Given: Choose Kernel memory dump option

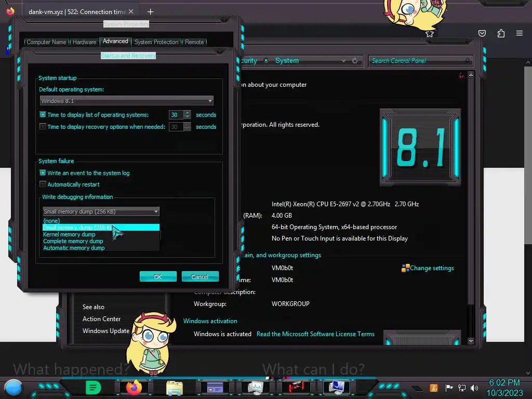Looking at the screenshot, I should 101,234.
